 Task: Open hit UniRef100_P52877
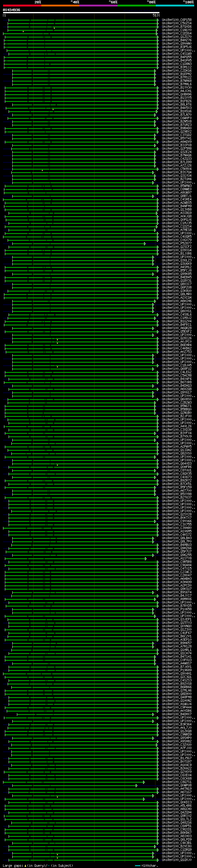tap(177, 243)
